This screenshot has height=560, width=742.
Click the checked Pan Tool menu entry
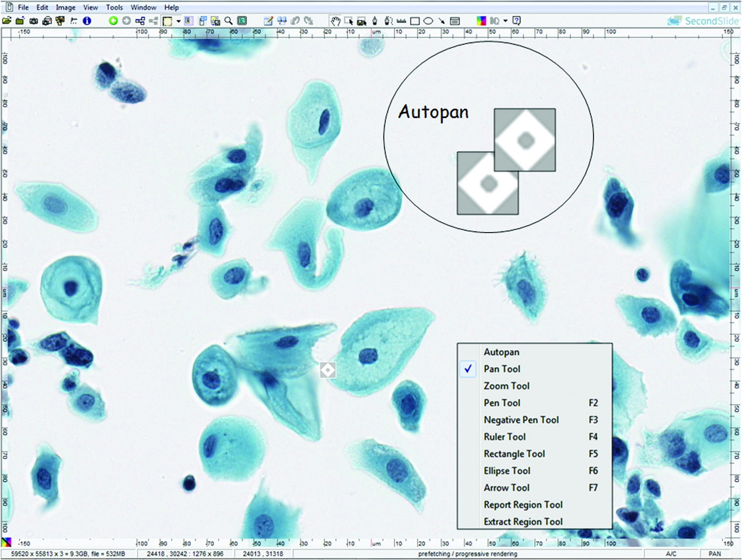point(502,369)
